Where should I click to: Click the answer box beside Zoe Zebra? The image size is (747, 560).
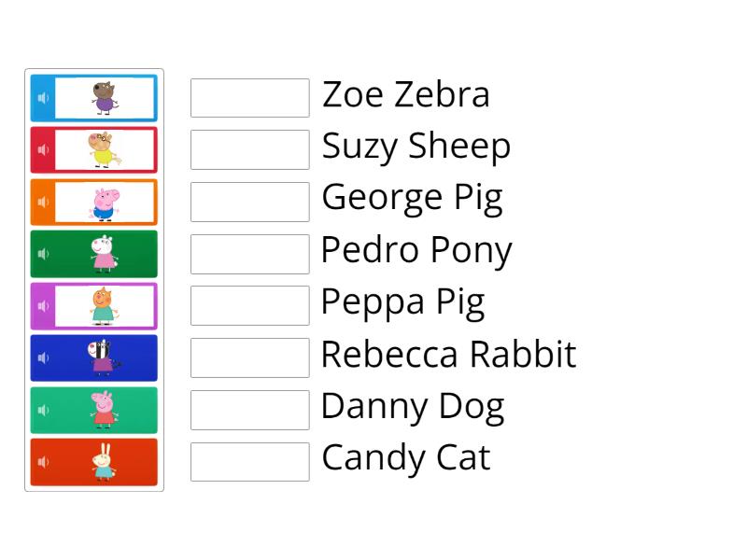[249, 96]
